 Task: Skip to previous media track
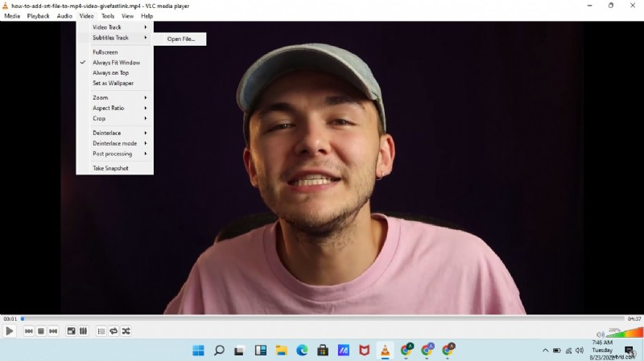pos(28,331)
